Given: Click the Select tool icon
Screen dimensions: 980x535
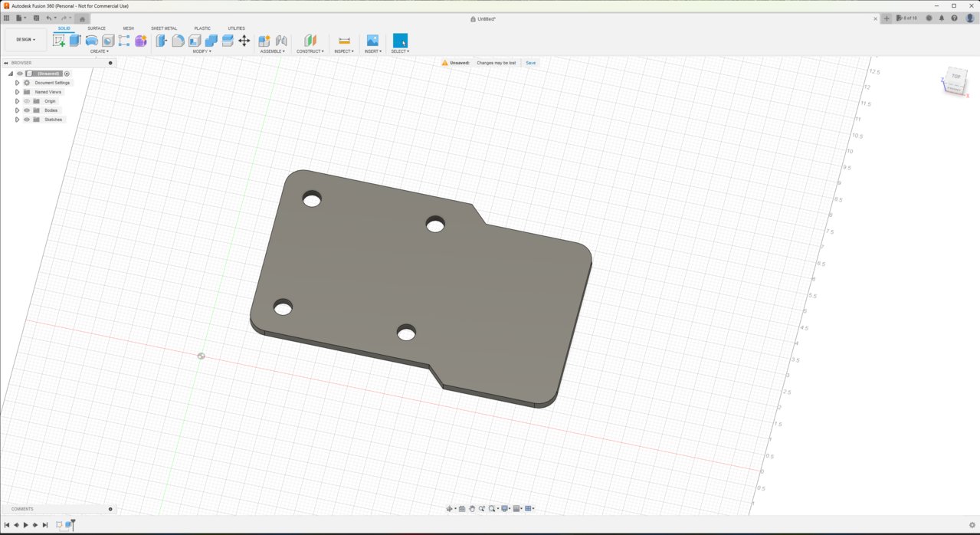Looking at the screenshot, I should (x=400, y=41).
